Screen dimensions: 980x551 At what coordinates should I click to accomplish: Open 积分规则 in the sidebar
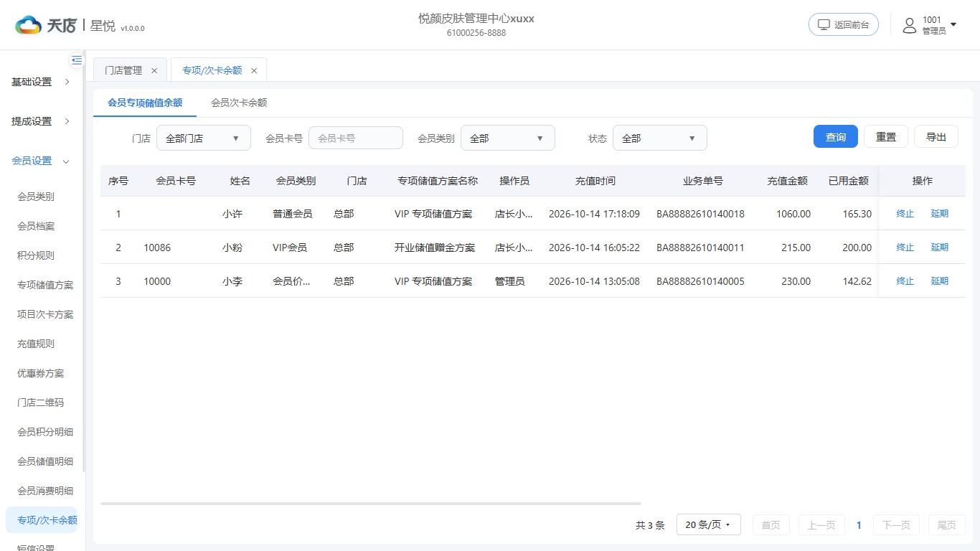[x=36, y=255]
